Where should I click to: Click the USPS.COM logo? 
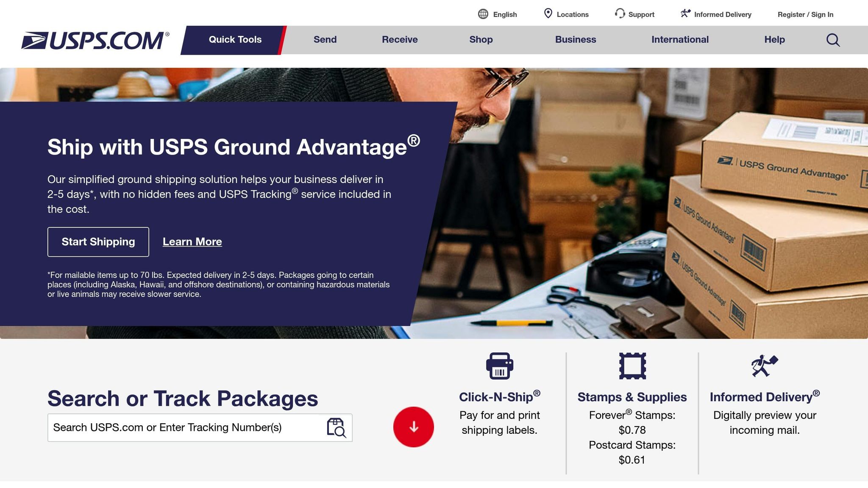[x=95, y=39]
